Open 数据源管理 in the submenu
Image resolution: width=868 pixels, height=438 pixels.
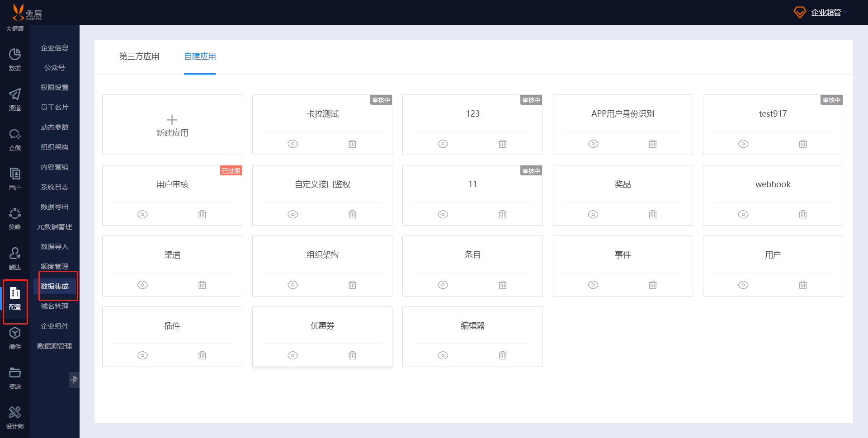pos(55,346)
